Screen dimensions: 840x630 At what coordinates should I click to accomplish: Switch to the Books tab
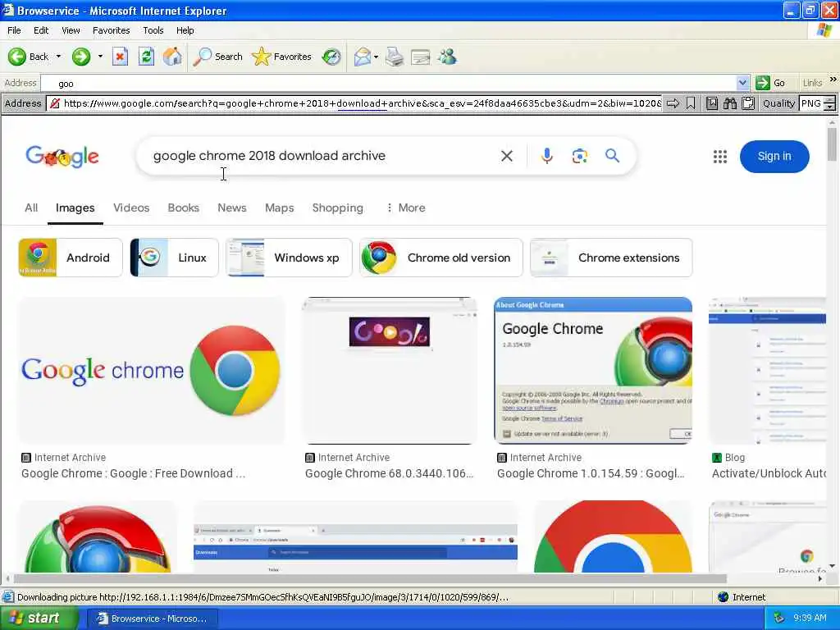183,208
